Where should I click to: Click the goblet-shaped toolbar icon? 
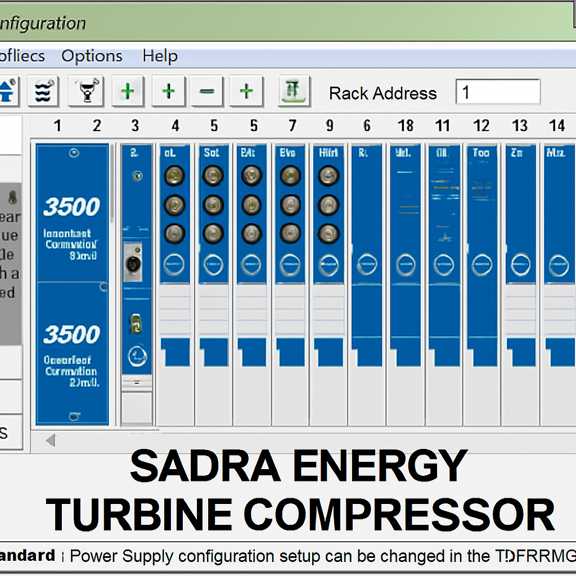[x=87, y=91]
